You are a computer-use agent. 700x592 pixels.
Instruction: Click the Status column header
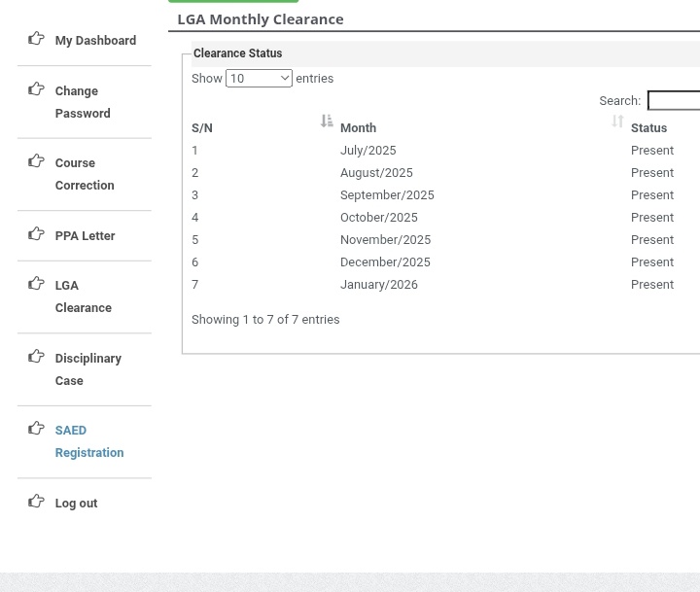[648, 128]
